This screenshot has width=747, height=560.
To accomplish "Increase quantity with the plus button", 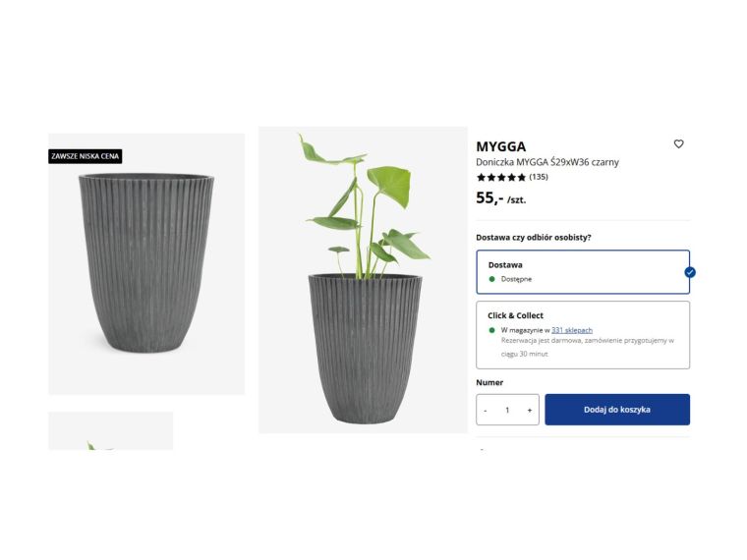I will pyautogui.click(x=530, y=410).
